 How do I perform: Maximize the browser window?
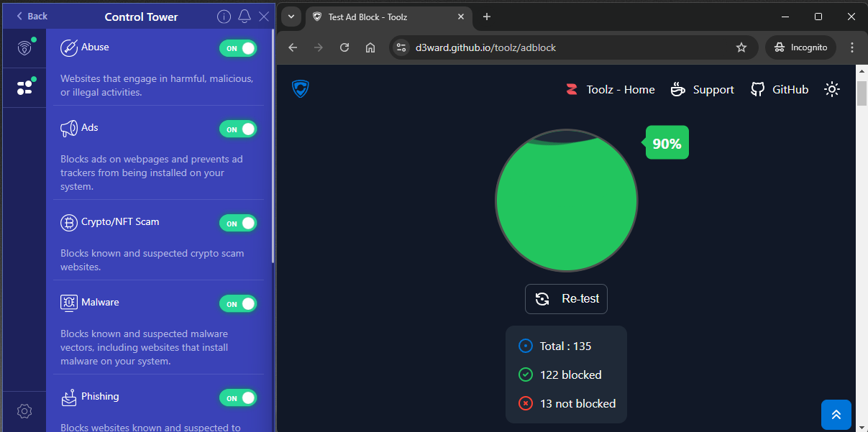point(818,17)
